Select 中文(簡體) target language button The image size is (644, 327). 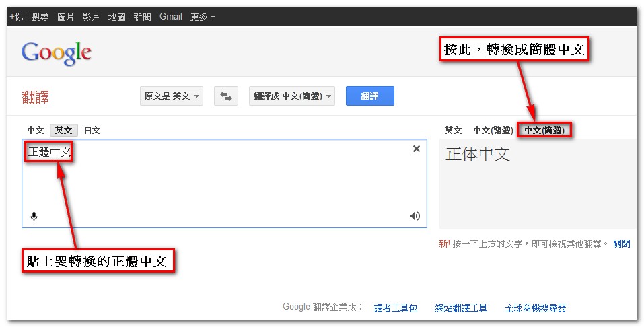[544, 131]
